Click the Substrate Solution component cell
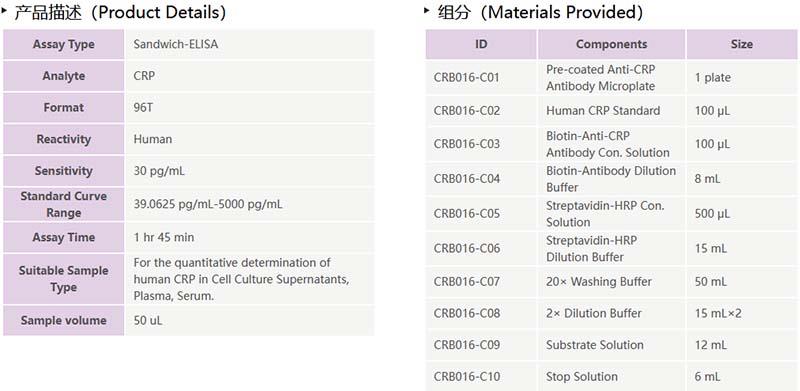800x391 pixels. [x=612, y=345]
